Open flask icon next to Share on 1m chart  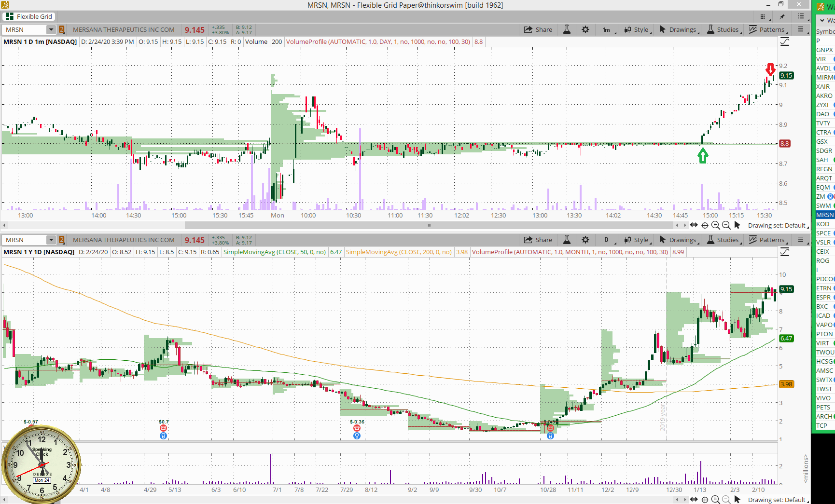point(567,29)
